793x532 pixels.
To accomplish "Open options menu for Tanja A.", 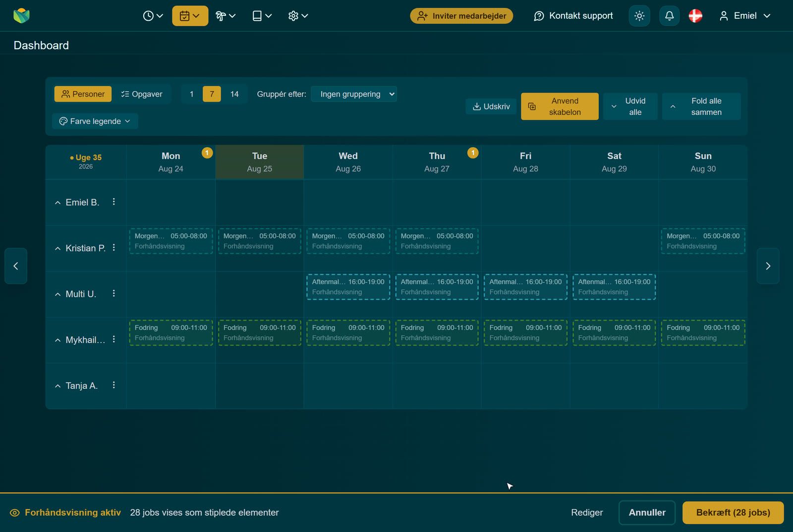I will click(x=114, y=385).
